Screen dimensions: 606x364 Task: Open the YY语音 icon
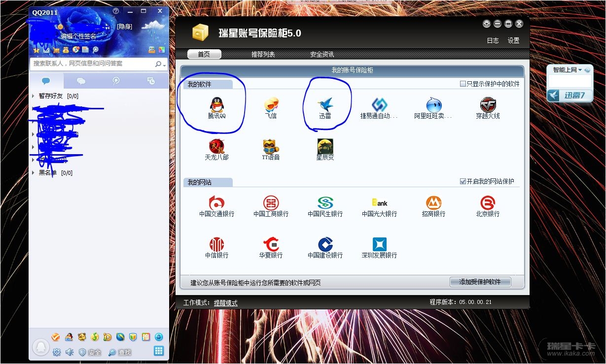pyautogui.click(x=271, y=150)
